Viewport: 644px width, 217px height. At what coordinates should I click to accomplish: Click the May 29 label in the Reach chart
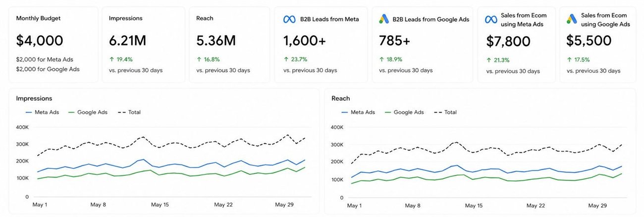click(x=597, y=205)
